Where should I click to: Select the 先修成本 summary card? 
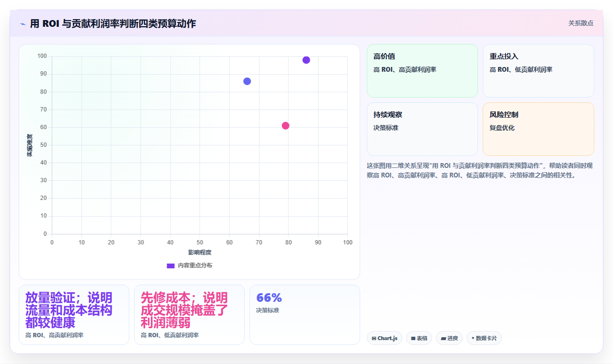tap(189, 315)
